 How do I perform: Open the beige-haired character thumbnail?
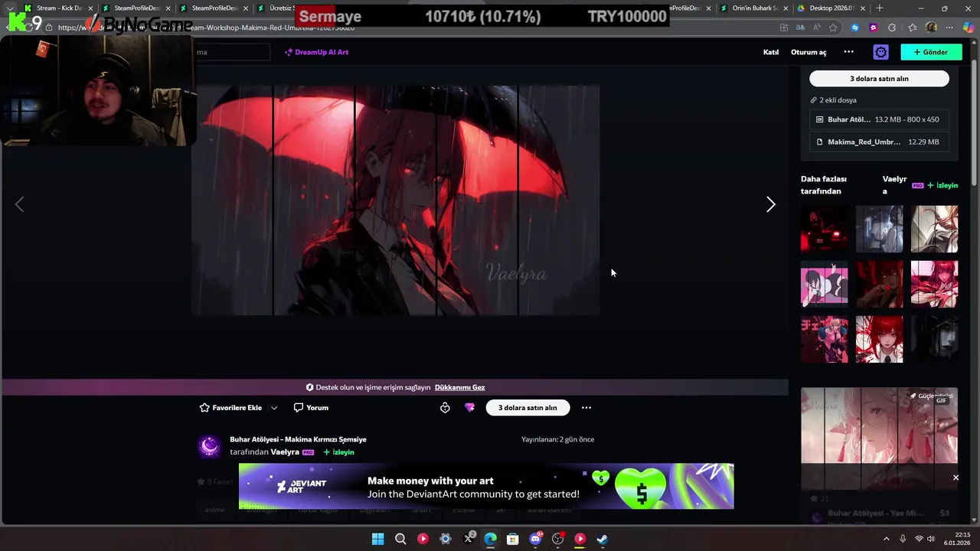point(934,229)
